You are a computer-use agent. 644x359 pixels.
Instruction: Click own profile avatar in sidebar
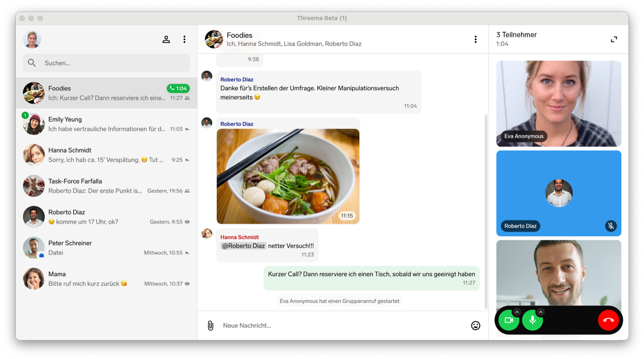[x=32, y=39]
